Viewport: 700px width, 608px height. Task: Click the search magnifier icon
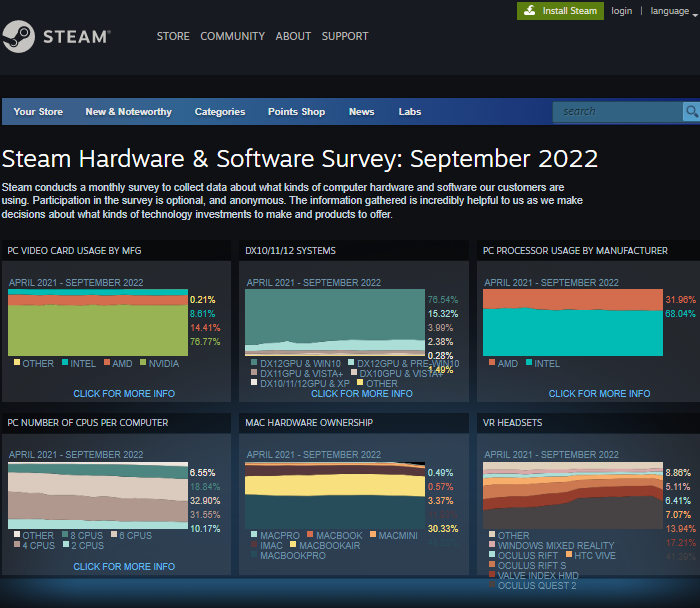tap(690, 111)
